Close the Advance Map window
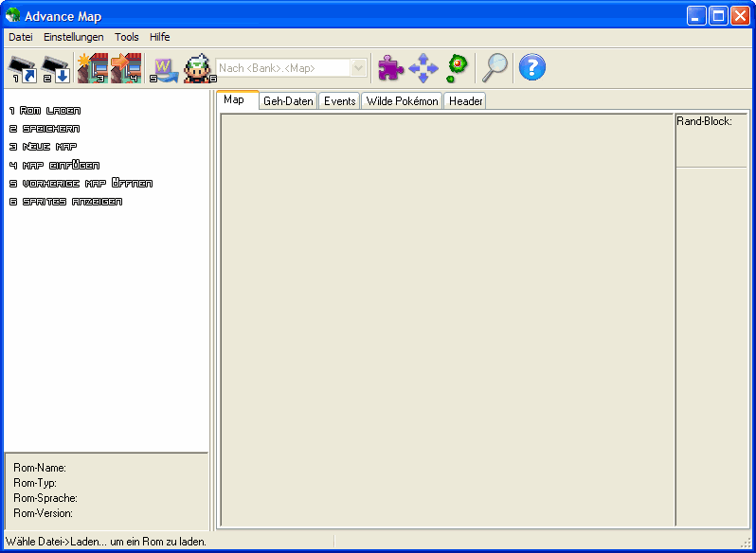The image size is (756, 553). click(740, 16)
